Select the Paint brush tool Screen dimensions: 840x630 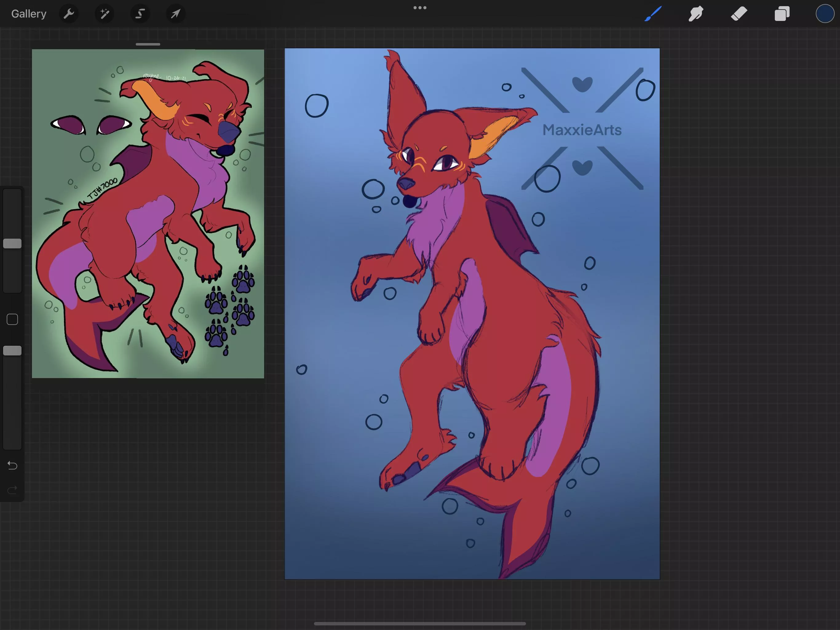pos(653,14)
